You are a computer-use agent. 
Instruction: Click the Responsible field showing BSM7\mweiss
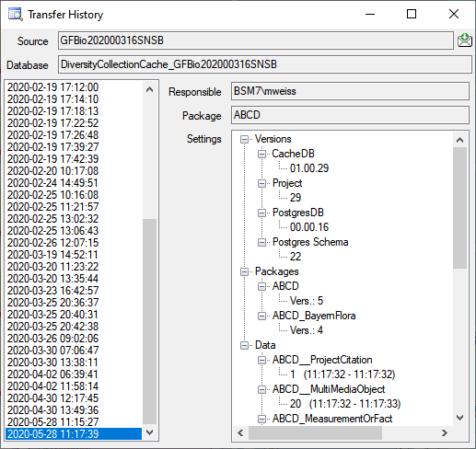(350, 91)
